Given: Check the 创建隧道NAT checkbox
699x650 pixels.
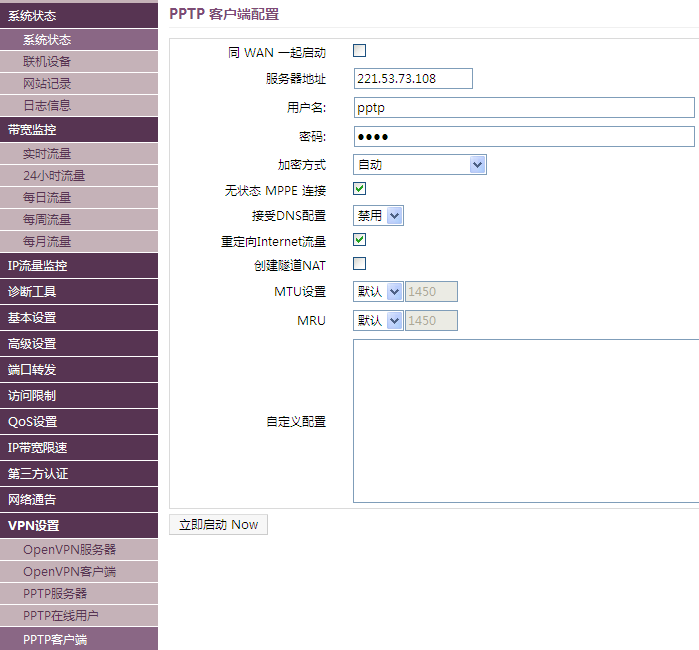Looking at the screenshot, I should click(x=360, y=264).
